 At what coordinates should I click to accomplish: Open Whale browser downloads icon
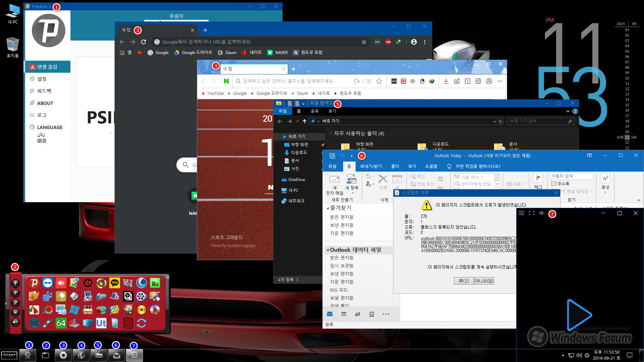coord(446,81)
